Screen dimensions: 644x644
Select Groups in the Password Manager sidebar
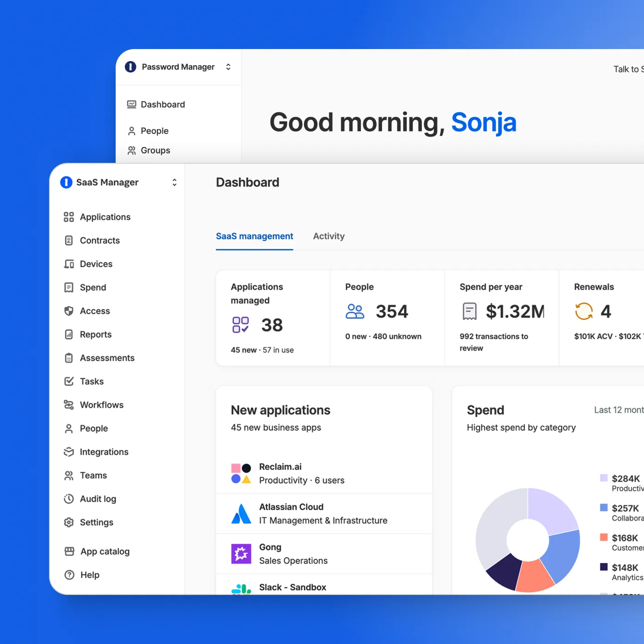155,150
